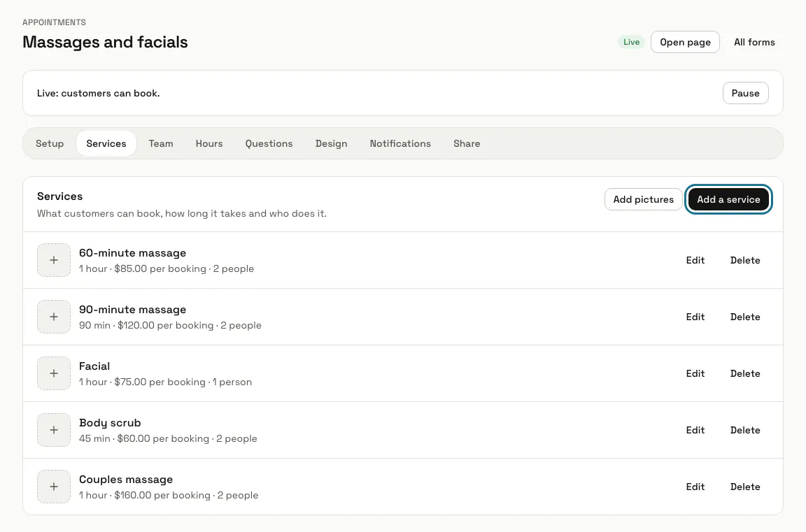This screenshot has height=532, width=806.
Task: View All forms
Action: (x=754, y=42)
